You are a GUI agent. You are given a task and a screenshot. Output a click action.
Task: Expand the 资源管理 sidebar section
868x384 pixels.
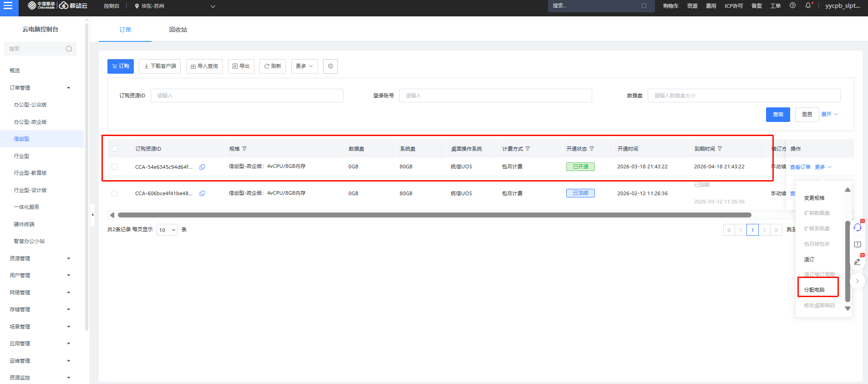click(x=40, y=258)
